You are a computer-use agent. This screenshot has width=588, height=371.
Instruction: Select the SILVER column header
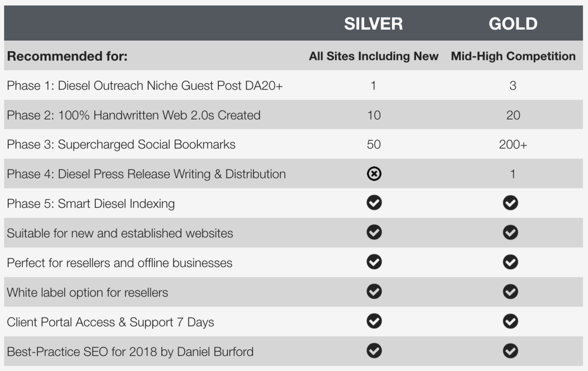tap(373, 24)
